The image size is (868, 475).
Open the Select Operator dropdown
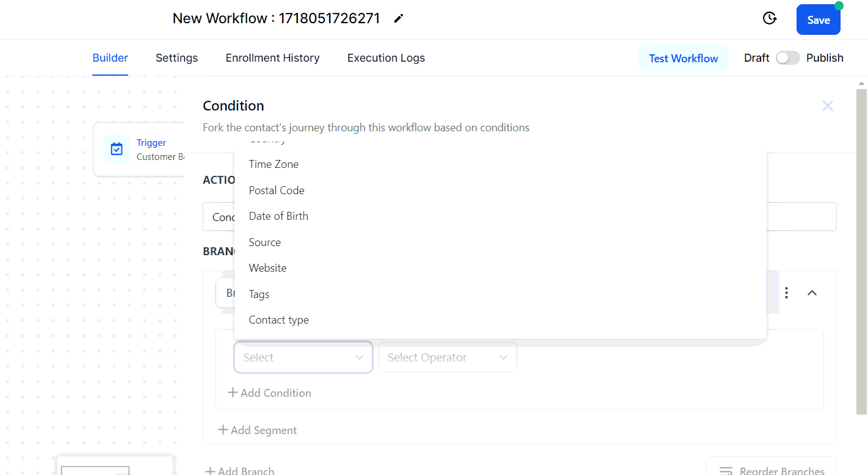(x=447, y=357)
